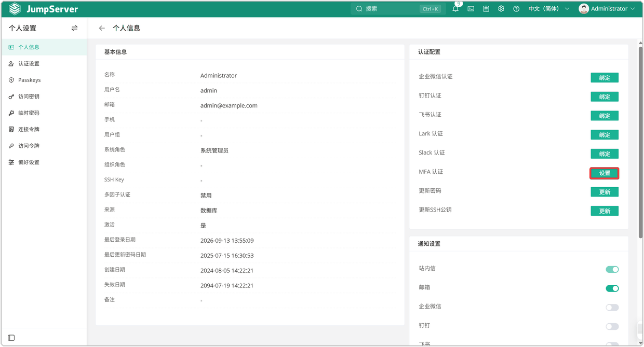Open the web terminal icon in header

(x=471, y=9)
